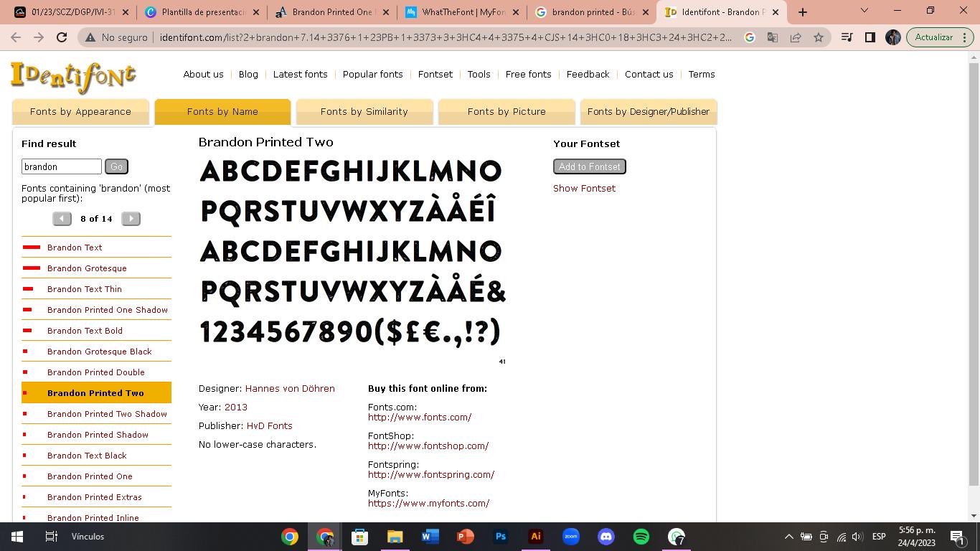Click the Go search button
The image size is (980, 551).
point(116,166)
